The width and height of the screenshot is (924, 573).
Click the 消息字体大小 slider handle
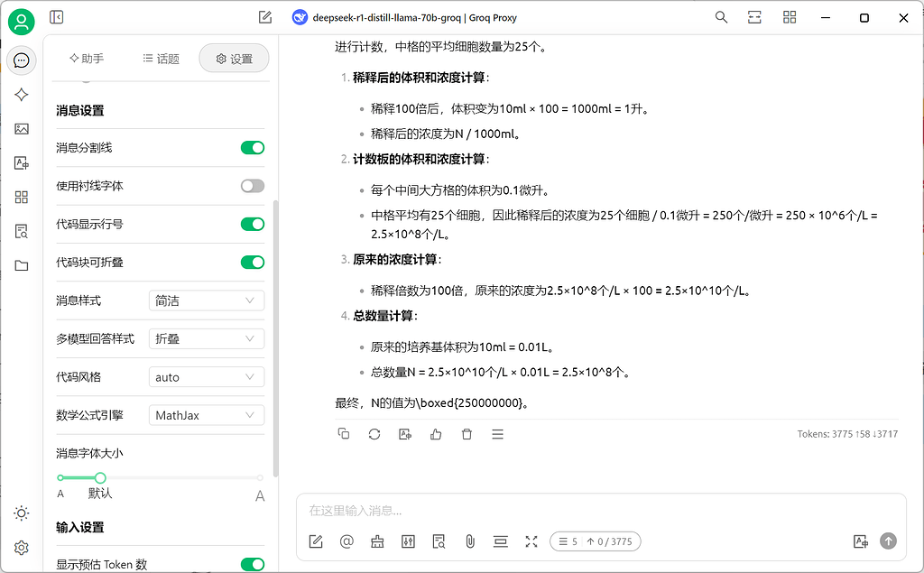coord(100,477)
